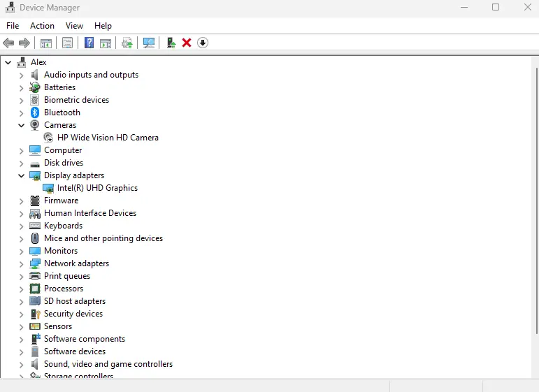539x392 pixels.
Task: Click the Properties toolbar icon
Action: tap(67, 43)
